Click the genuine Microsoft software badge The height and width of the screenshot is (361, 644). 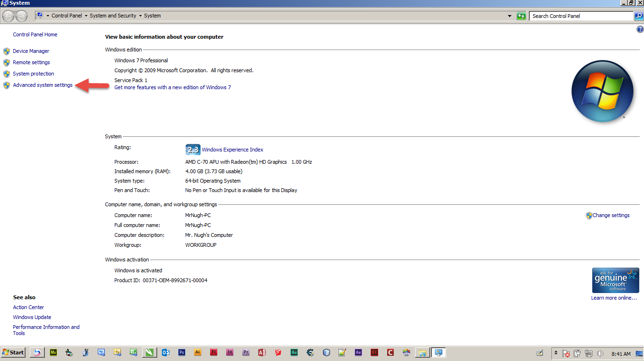tap(616, 280)
